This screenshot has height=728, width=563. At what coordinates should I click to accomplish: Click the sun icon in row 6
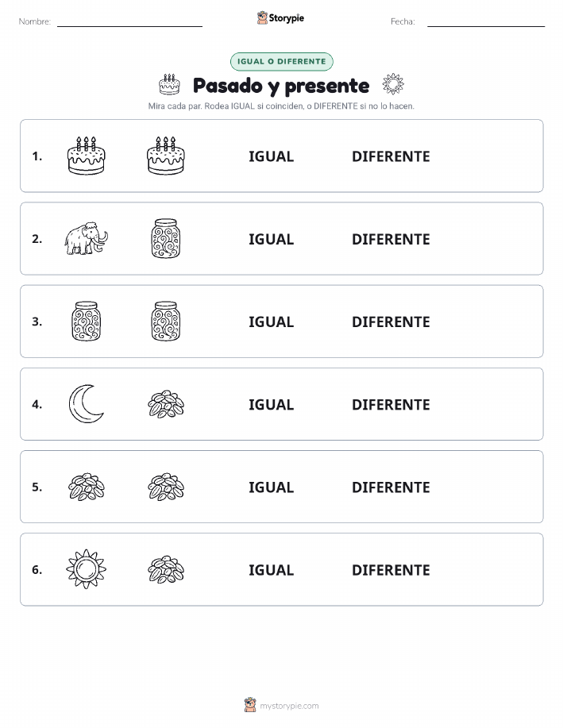click(86, 569)
